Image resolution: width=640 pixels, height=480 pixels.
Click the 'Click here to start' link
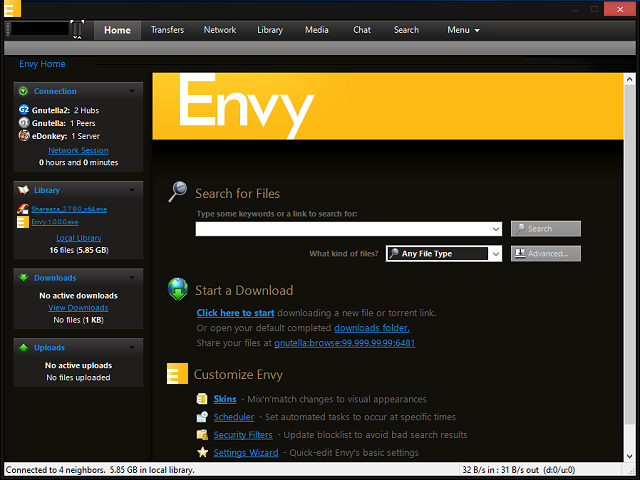235,313
